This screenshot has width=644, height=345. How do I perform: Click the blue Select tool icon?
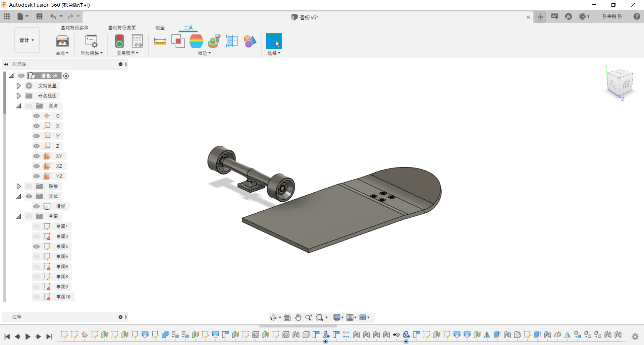tap(274, 41)
